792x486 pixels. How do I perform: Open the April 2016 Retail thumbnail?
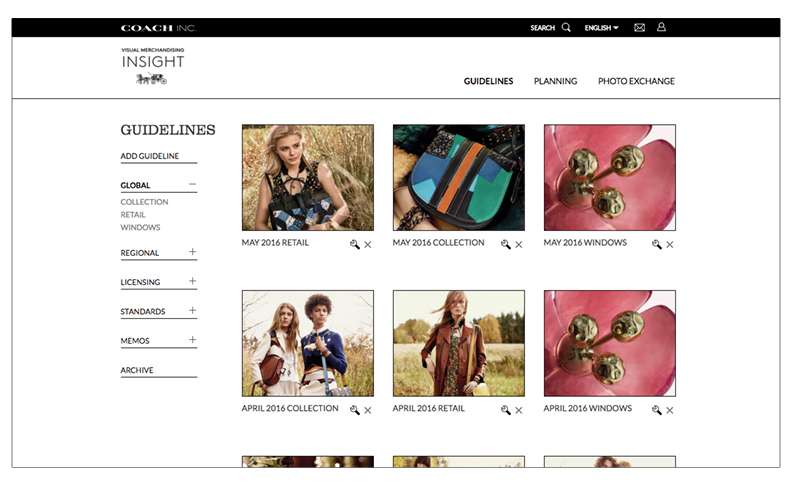click(459, 344)
